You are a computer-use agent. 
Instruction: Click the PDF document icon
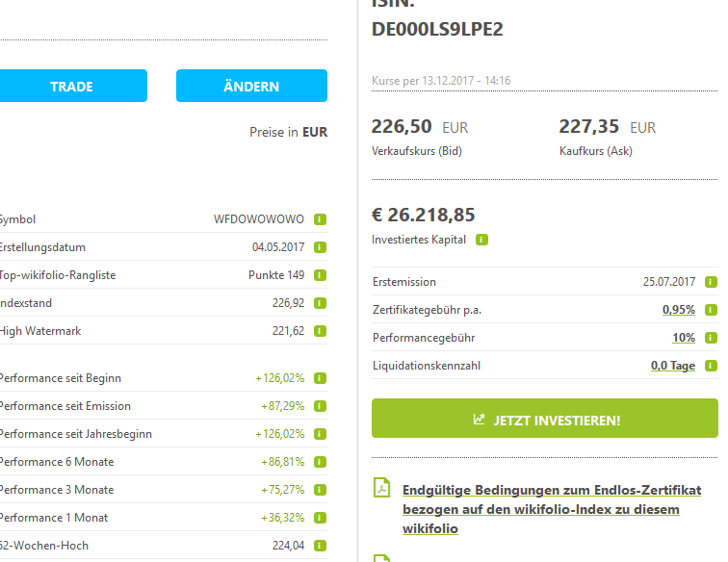pos(382,489)
